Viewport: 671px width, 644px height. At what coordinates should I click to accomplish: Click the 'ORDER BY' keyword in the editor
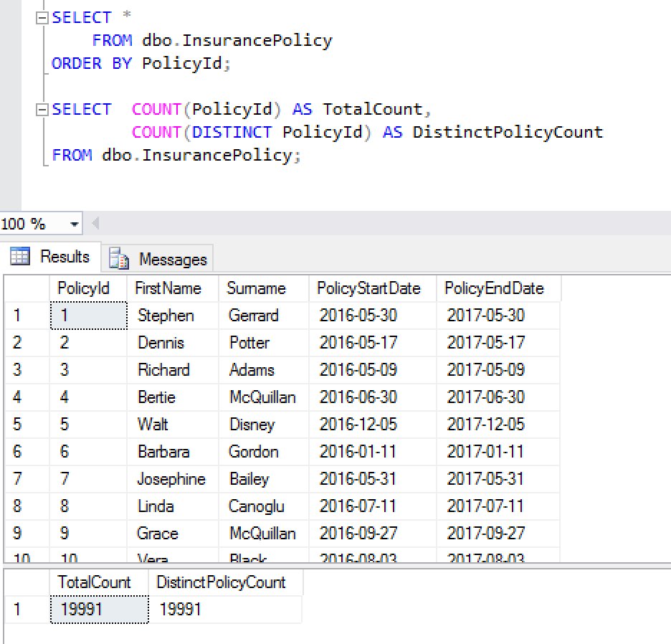(x=92, y=63)
